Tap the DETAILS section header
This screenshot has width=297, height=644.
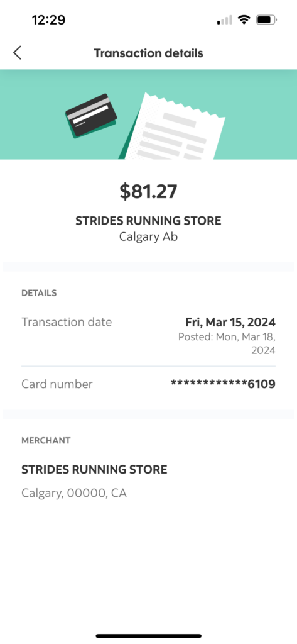[39, 293]
